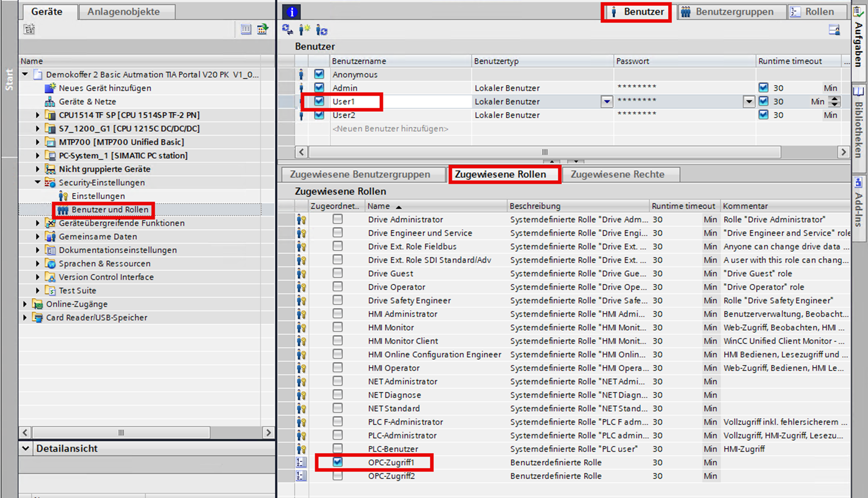Screen dimensions: 868x498
Task: Click the info icon above the user table
Action: 292,12
